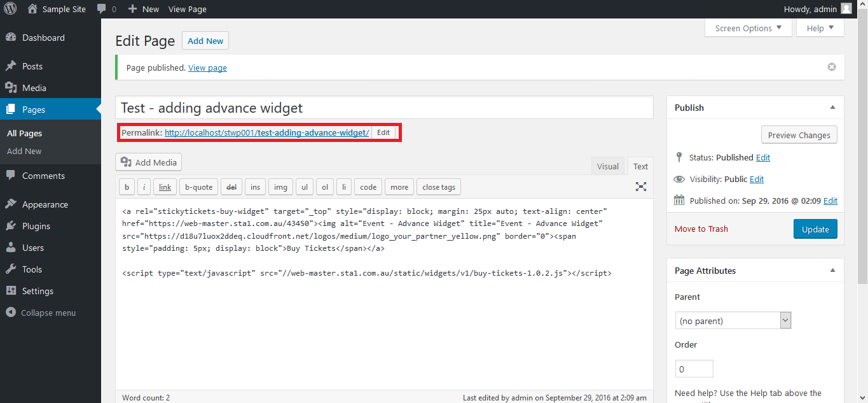Click Move to Trash link
Image resolution: width=868 pixels, height=403 pixels.
click(x=701, y=229)
